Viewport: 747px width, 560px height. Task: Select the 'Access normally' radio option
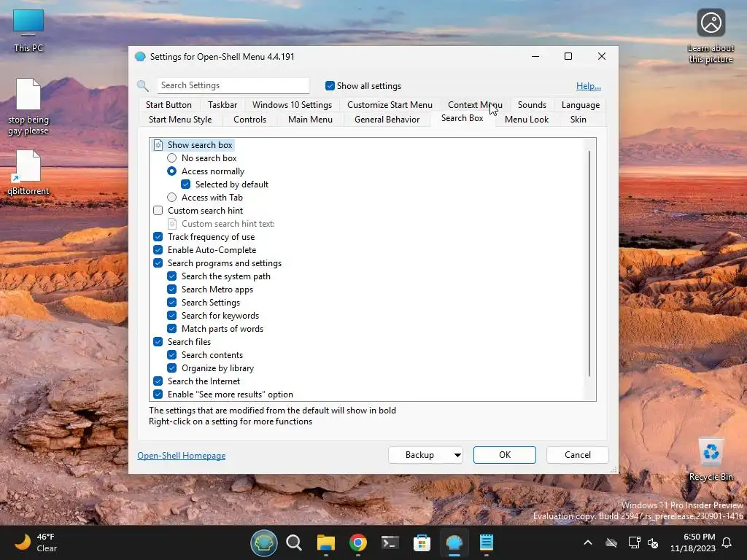pyautogui.click(x=171, y=171)
